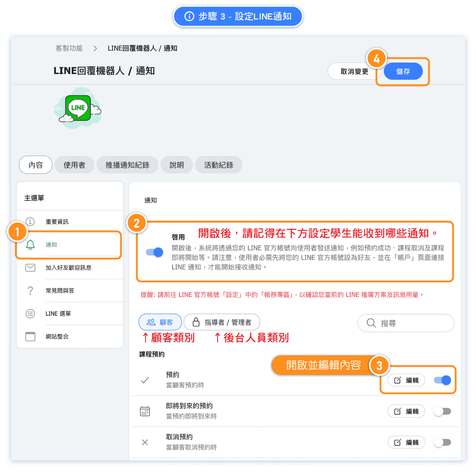Viewport: 476px width, 473px height.
Task: Click 客製功能 in the breadcrumb
Action: pos(69,48)
